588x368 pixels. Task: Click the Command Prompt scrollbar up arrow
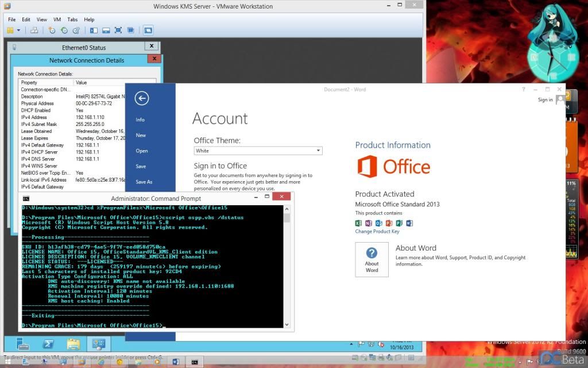coord(287,209)
